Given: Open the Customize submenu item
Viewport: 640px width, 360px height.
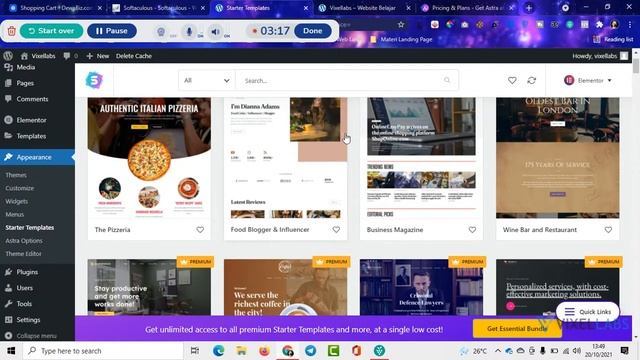Looking at the screenshot, I should pyautogui.click(x=20, y=188).
